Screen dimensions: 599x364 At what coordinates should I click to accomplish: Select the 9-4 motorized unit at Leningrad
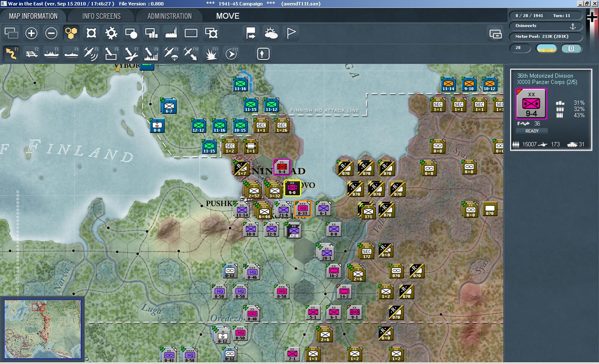coord(282,167)
